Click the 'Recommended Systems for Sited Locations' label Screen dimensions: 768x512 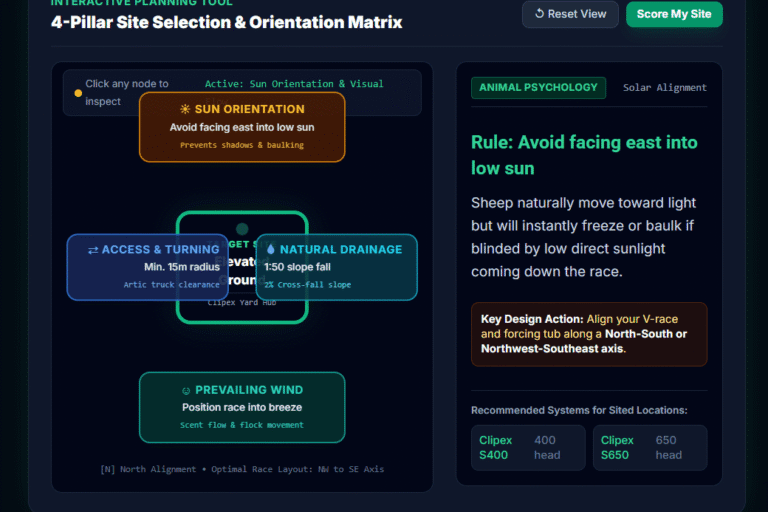tap(579, 410)
